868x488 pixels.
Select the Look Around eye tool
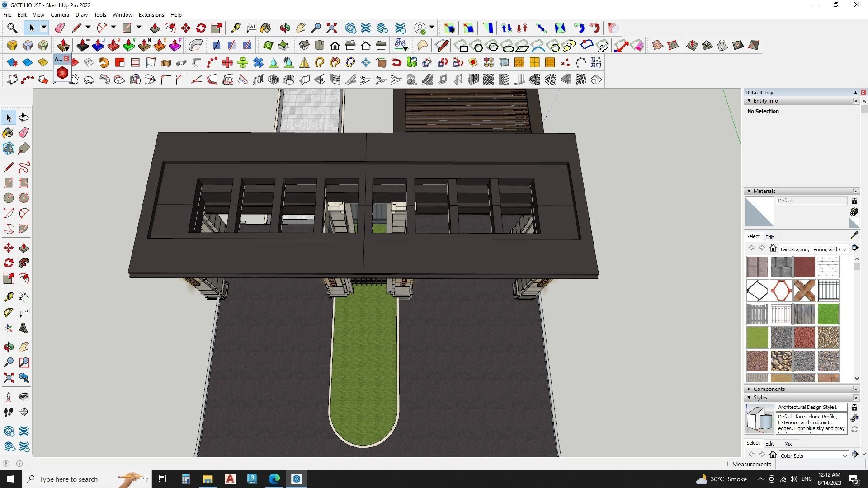pyautogui.click(x=24, y=397)
